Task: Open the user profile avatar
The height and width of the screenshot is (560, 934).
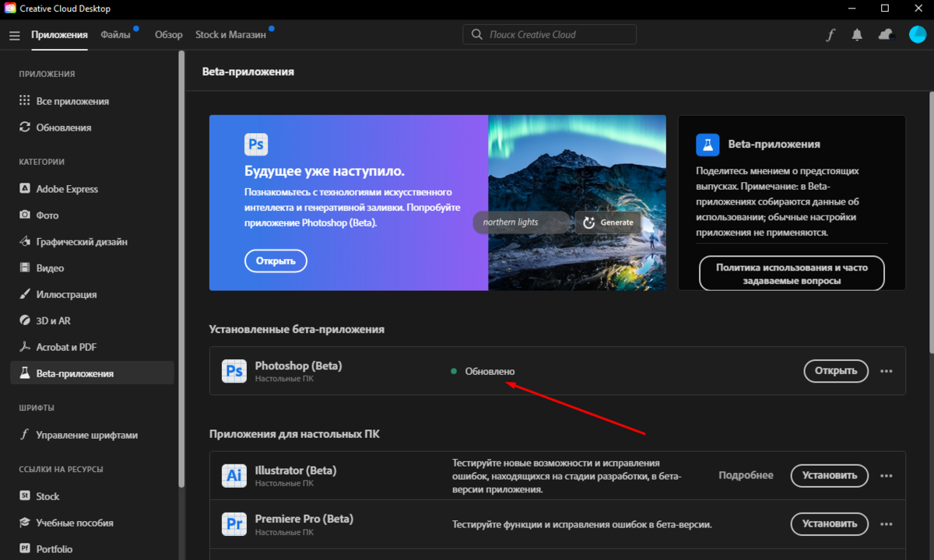Action: tap(918, 35)
